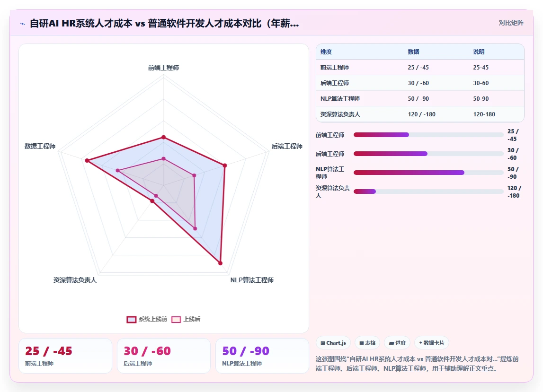Select table cell 后端工程师
Image resolution: width=543 pixels, height=392 pixels.
(335, 83)
